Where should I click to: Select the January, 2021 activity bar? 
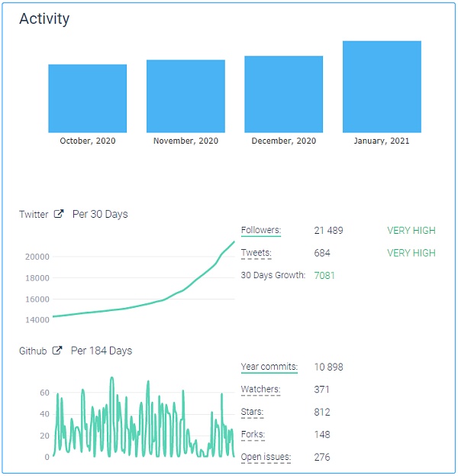pos(382,86)
